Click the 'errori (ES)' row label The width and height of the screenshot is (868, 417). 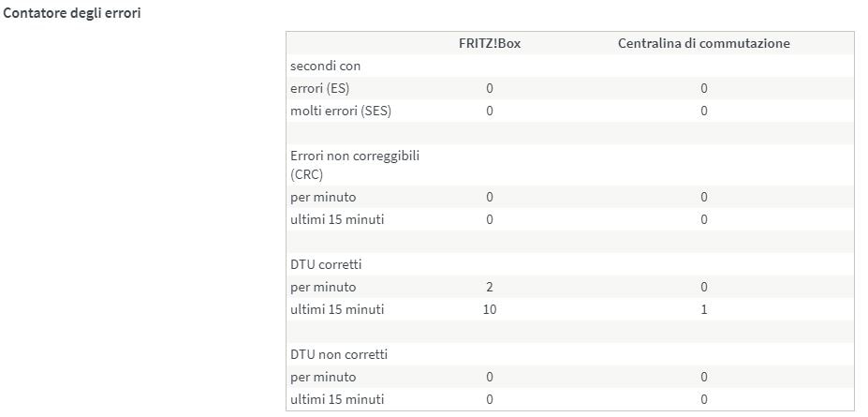[x=320, y=88]
